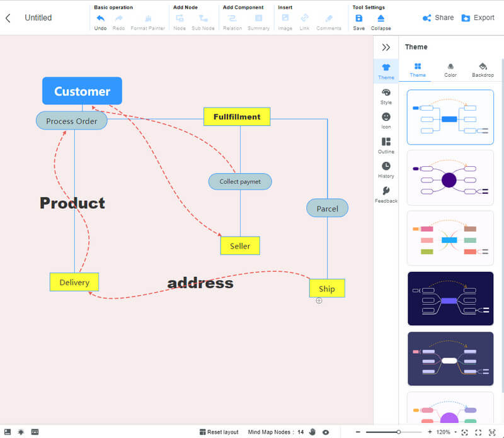Click the Undo icon
The height and width of the screenshot is (438, 504).
pos(100,20)
